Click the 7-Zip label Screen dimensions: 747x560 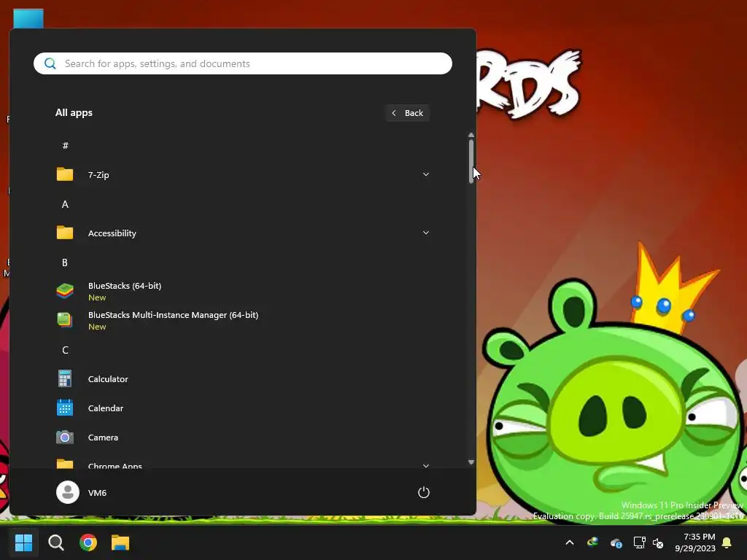pyautogui.click(x=98, y=175)
